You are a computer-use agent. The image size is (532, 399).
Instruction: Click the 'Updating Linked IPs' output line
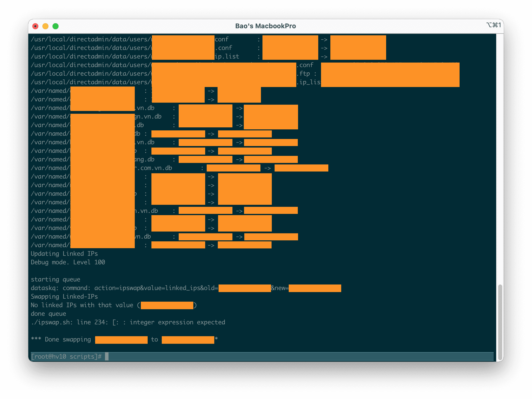click(x=64, y=254)
